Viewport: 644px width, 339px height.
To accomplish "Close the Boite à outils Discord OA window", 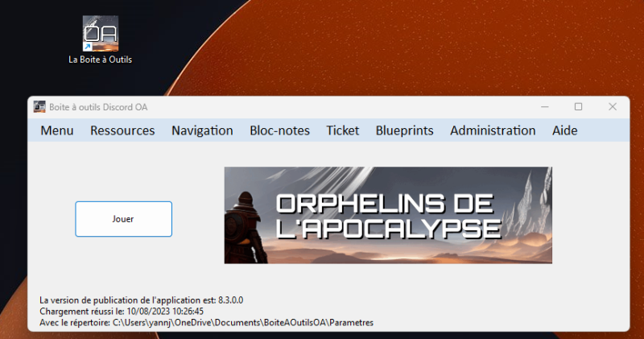I will pos(613,107).
